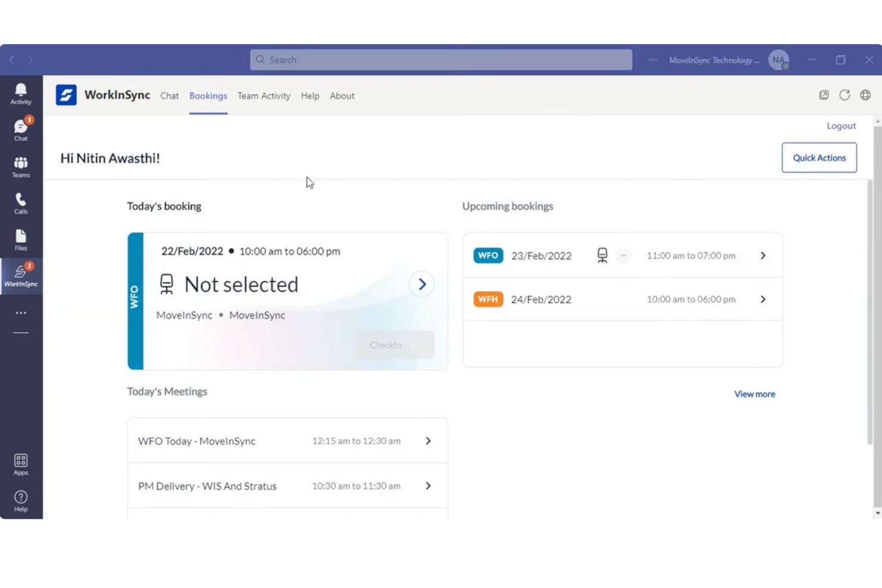This screenshot has height=588, width=882.
Task: Switch to the Team Activity tab
Action: [263, 96]
